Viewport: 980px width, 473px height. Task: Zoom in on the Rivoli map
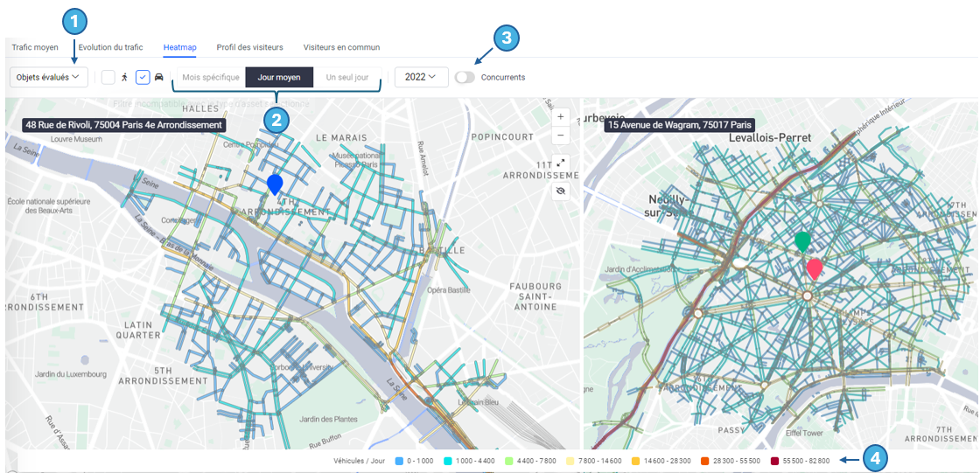(x=561, y=116)
